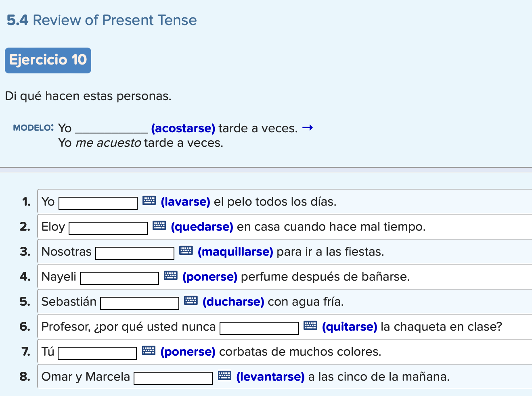Click keyboard icon in Nayeli sentence
Viewport: 532px width, 396px height.
pos(171,275)
